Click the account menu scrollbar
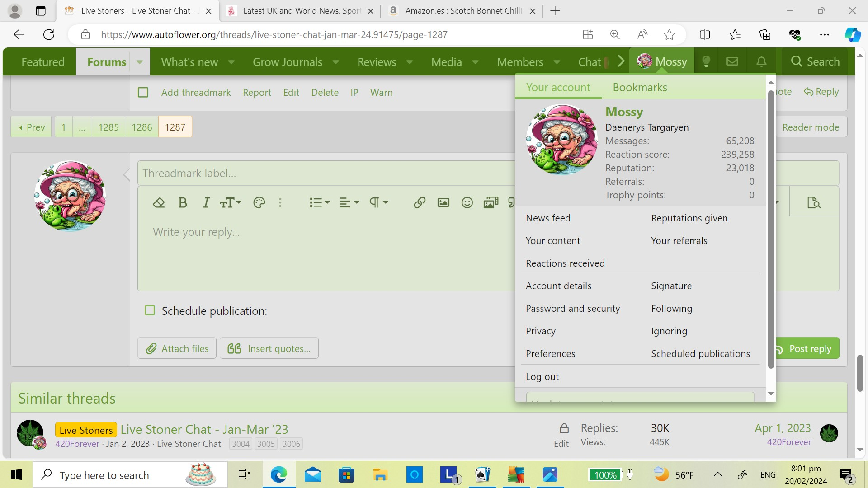The height and width of the screenshot is (488, 868). [771, 229]
